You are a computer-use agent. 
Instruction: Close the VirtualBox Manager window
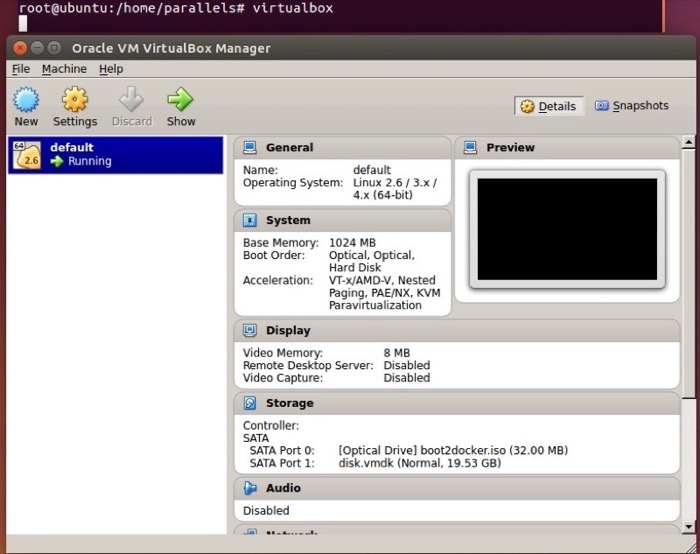click(20, 48)
